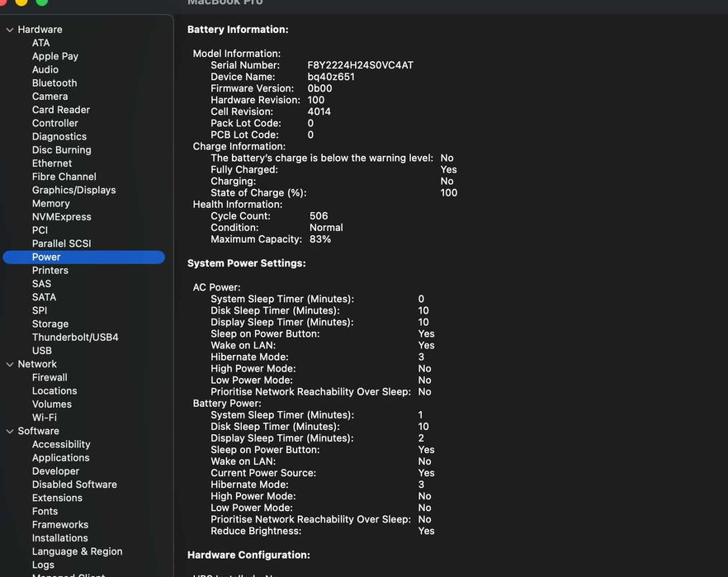Open Bluetooth hardware info
The height and width of the screenshot is (577, 728).
click(54, 83)
